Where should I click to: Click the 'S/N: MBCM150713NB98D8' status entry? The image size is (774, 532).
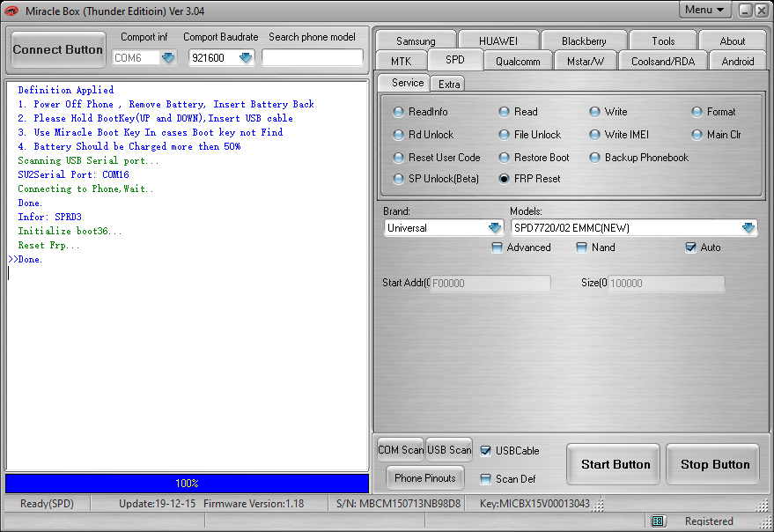[398, 504]
